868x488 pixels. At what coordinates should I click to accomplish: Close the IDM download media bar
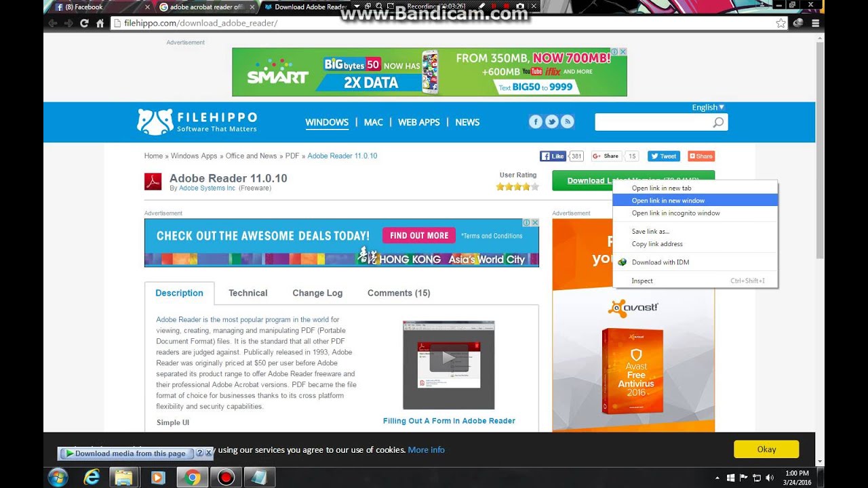pos(208,453)
